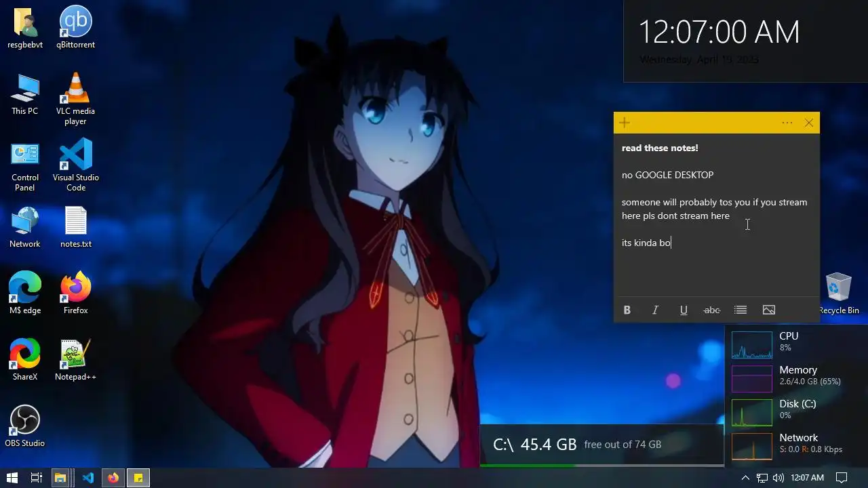Insert an image into sticky note
The height and width of the screenshot is (488, 868).
769,310
